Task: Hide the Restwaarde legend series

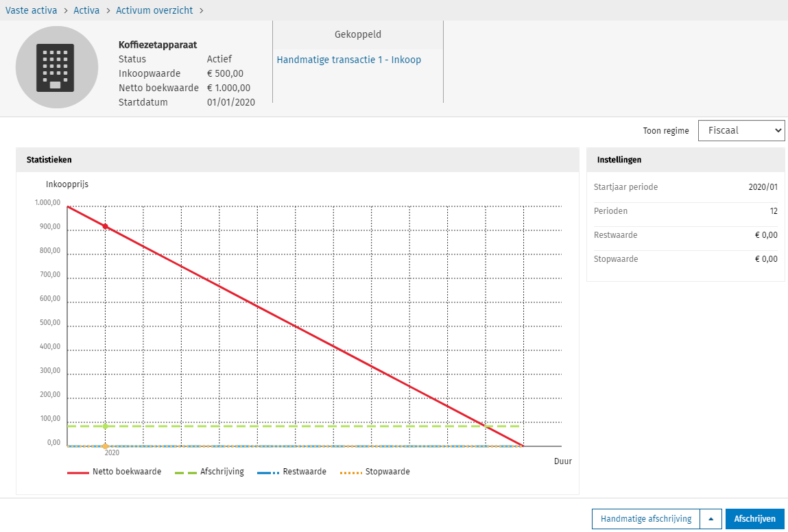Action: point(291,472)
